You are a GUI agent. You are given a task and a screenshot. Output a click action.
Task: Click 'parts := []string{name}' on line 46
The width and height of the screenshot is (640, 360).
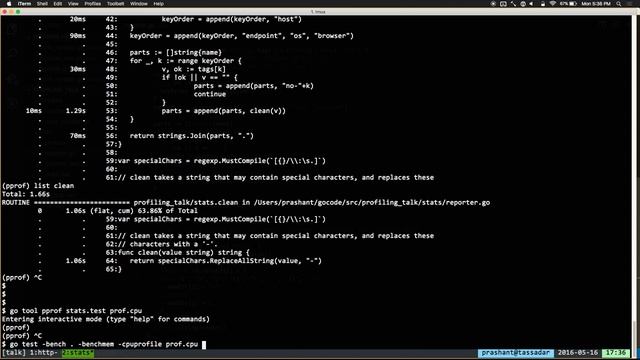point(176,53)
